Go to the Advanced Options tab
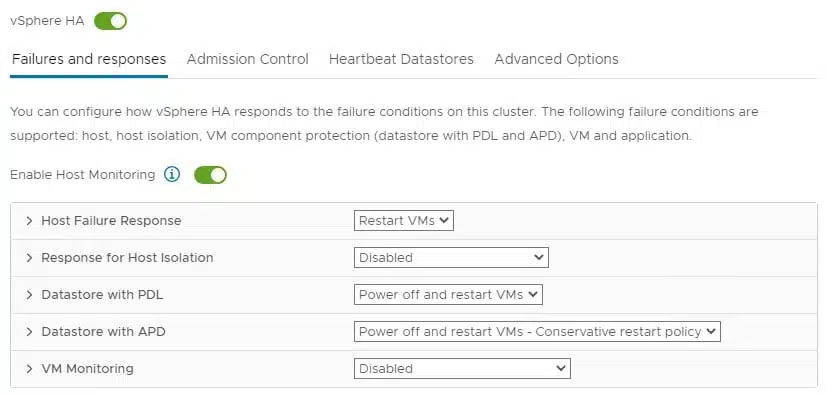Image resolution: width=827 pixels, height=395 pixels. (556, 59)
